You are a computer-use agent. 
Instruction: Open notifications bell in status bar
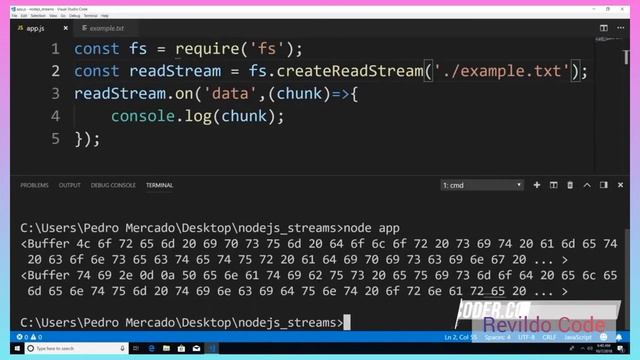click(619, 337)
